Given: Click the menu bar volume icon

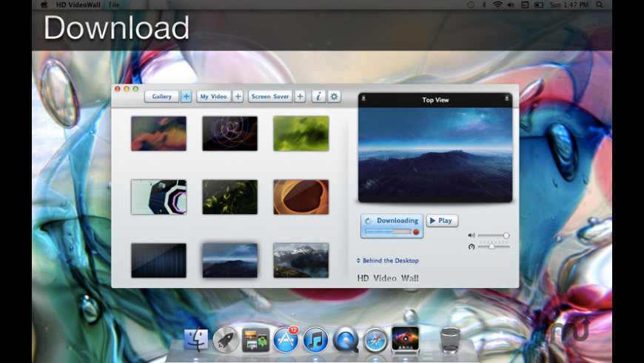Looking at the screenshot, I should click(x=511, y=5).
